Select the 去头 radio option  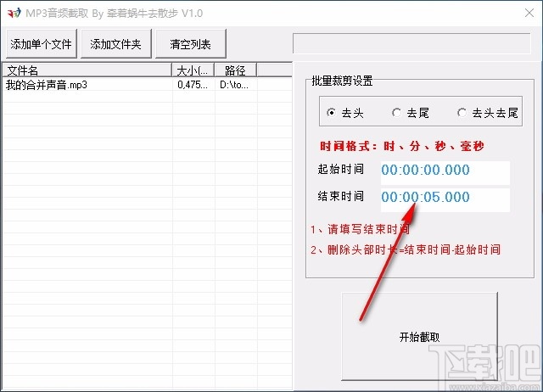345,113
